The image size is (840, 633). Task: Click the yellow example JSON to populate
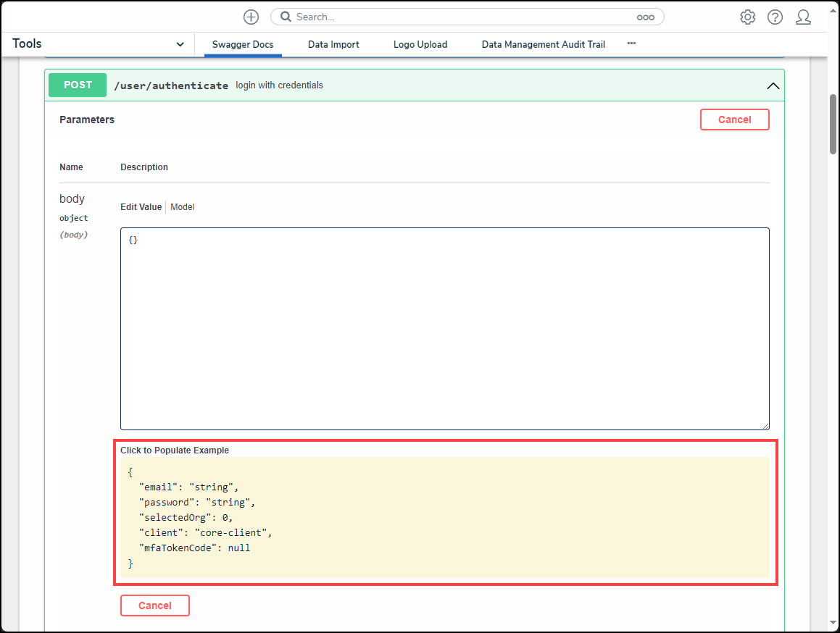click(x=444, y=517)
